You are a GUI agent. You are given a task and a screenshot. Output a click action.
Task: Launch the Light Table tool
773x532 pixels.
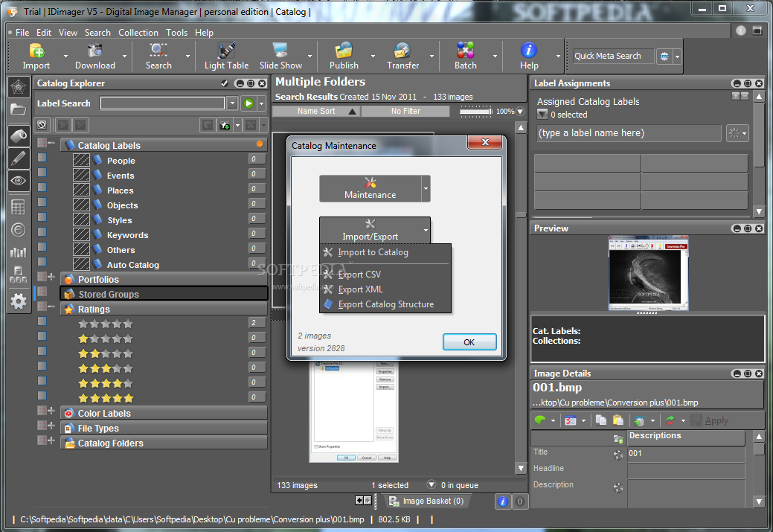tap(226, 57)
